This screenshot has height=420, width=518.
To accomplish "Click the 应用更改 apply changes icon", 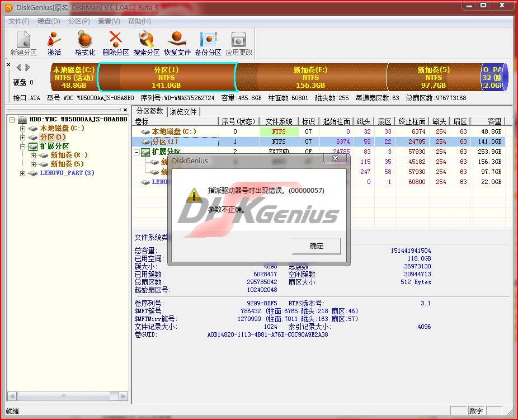I will 239,43.
